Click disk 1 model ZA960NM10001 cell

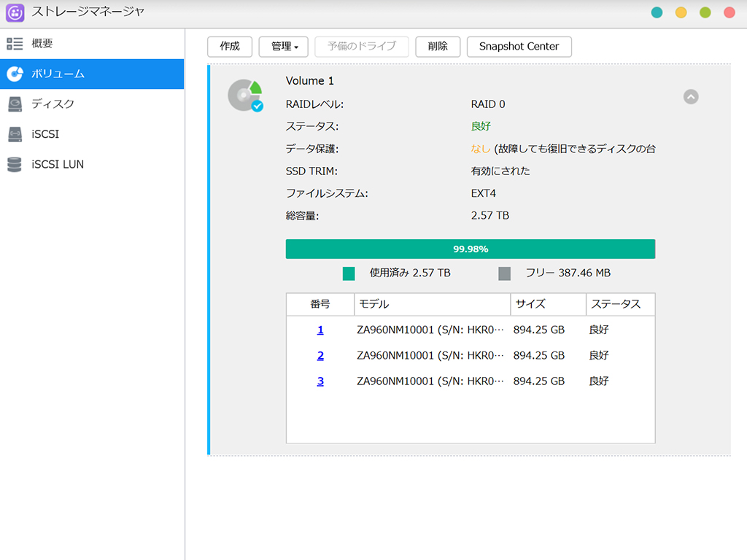430,330
